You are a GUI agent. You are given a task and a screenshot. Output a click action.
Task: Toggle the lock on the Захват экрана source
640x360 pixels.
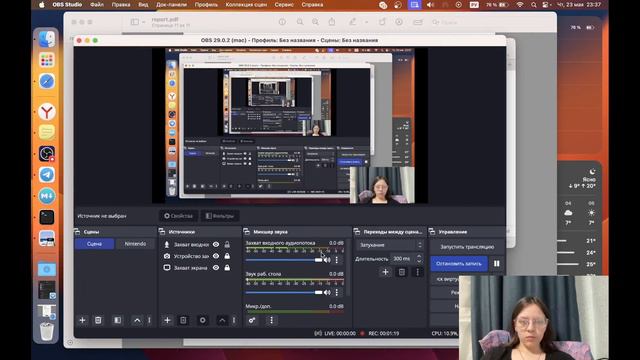point(227,268)
